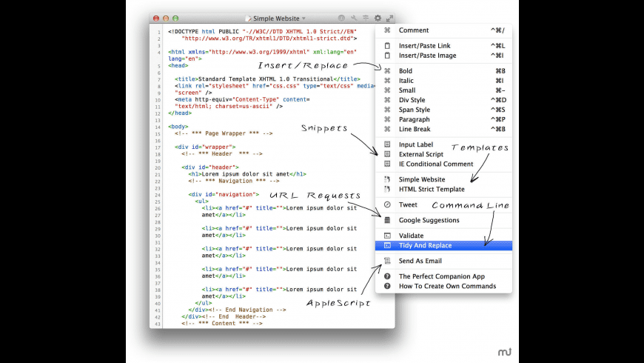Open the Simple Website template menu item
This screenshot has height=363, width=644.
click(443, 179)
